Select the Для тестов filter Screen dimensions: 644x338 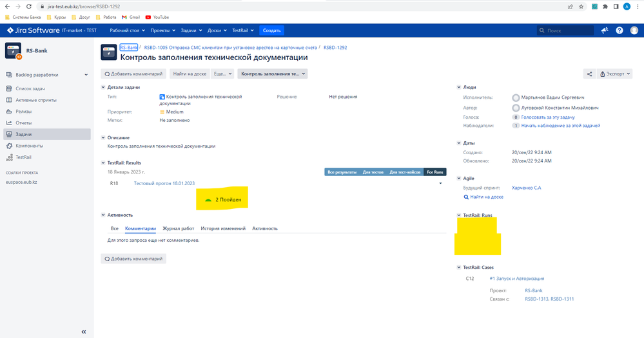(373, 172)
